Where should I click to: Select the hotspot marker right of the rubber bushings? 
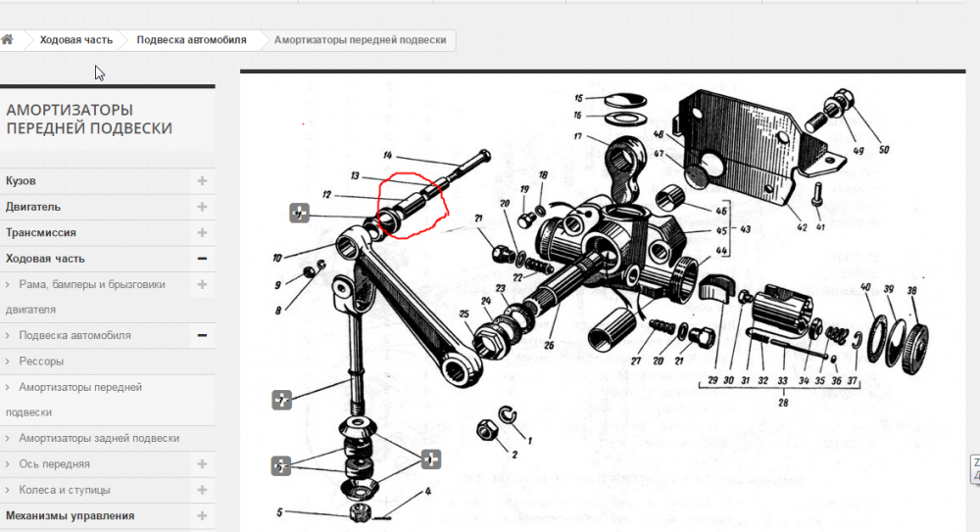[x=431, y=459]
